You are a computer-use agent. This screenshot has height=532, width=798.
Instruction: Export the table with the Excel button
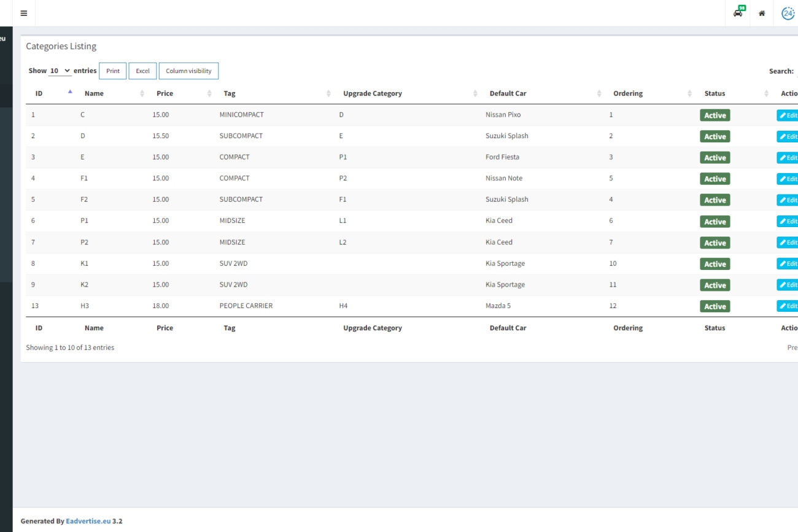point(142,71)
